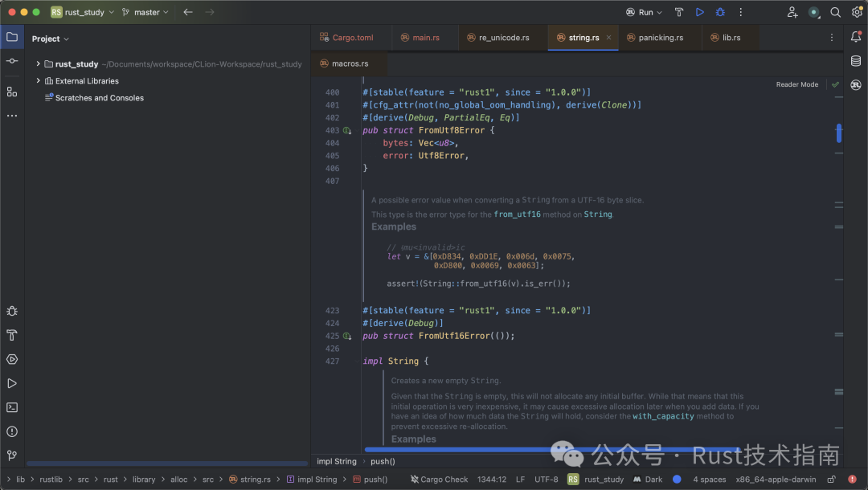Image resolution: width=868 pixels, height=490 pixels.
Task: Open the Project tool window folder icon
Action: coord(11,37)
